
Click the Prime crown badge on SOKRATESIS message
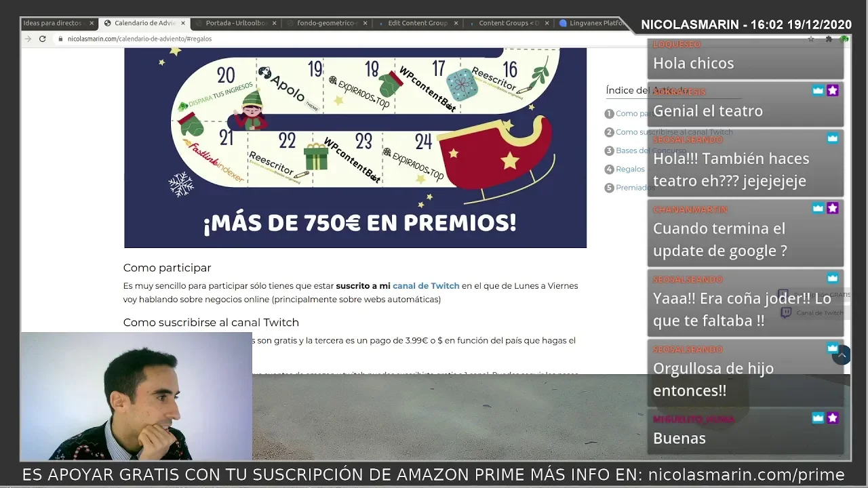point(818,91)
